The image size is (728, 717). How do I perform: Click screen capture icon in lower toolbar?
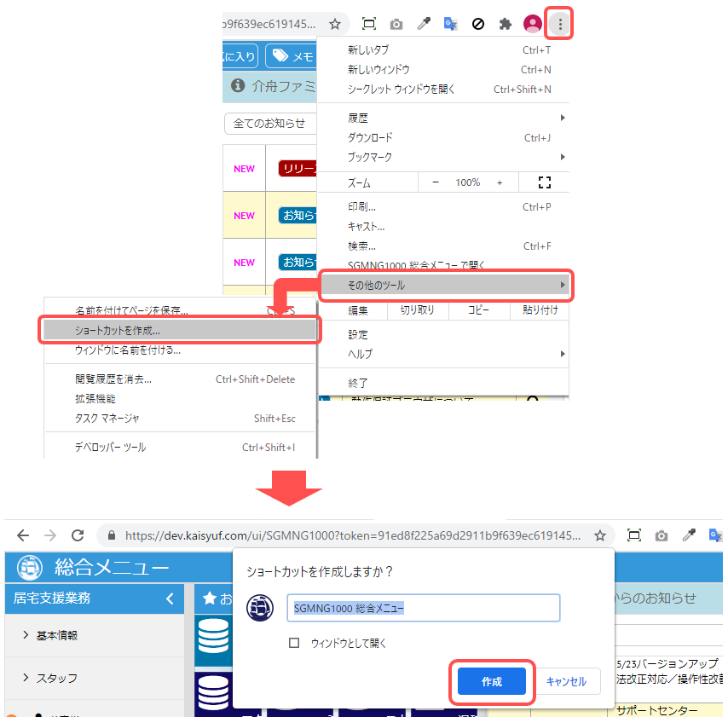click(x=633, y=535)
